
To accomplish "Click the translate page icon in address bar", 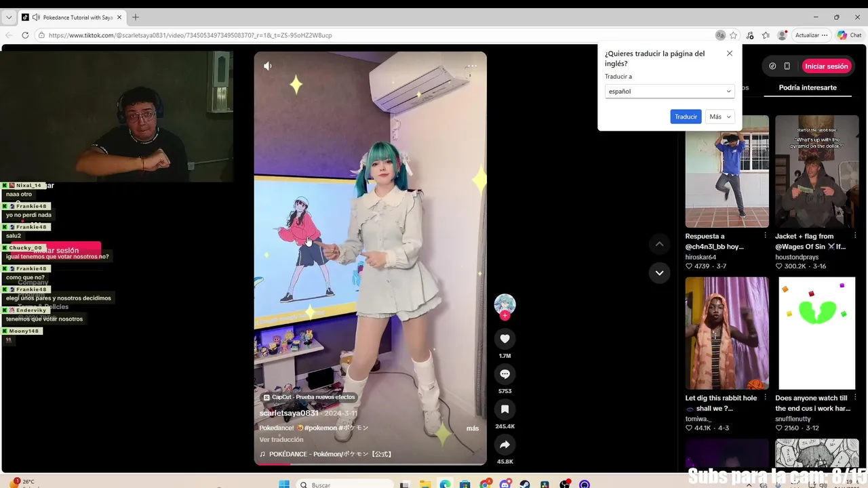I will click(720, 35).
